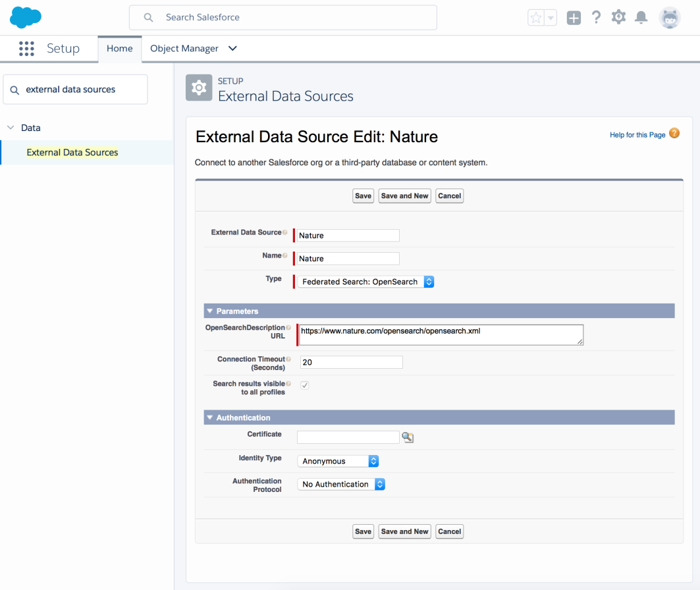The height and width of the screenshot is (590, 700).
Task: Open the user profile avatar
Action: (670, 18)
